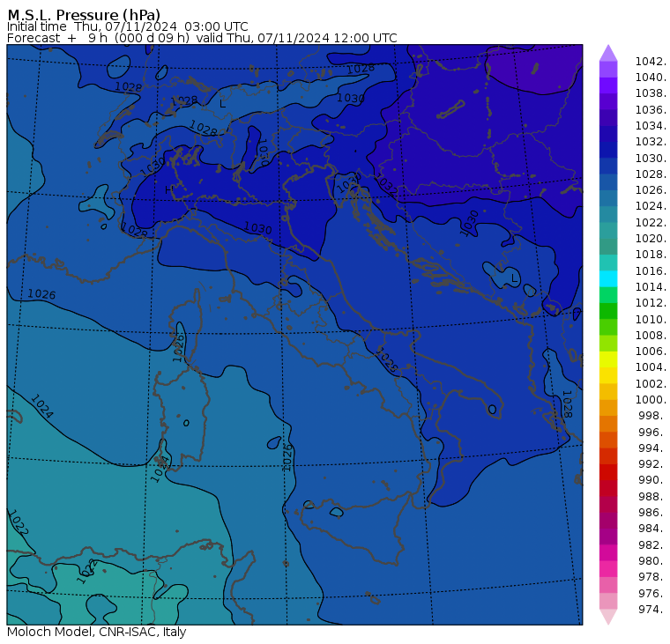Click the '980.' colorbar label
The height and width of the screenshot is (644, 670).
click(x=652, y=560)
